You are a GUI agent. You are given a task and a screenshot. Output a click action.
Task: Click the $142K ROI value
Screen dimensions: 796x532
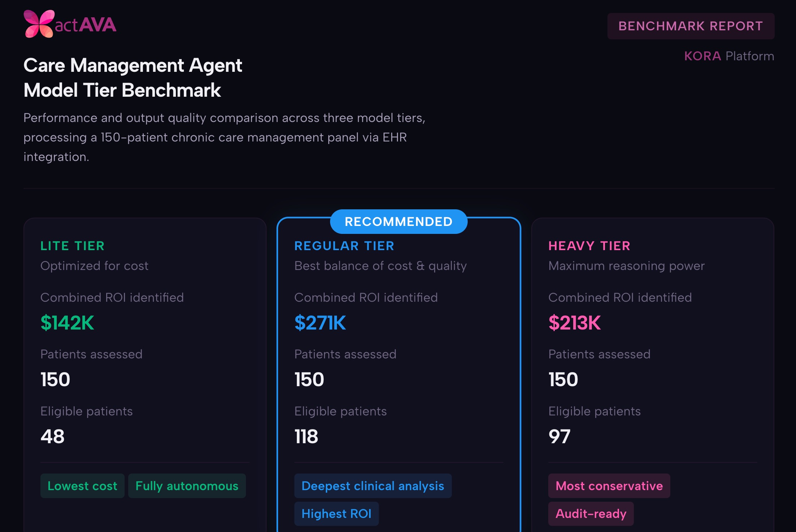pos(67,323)
